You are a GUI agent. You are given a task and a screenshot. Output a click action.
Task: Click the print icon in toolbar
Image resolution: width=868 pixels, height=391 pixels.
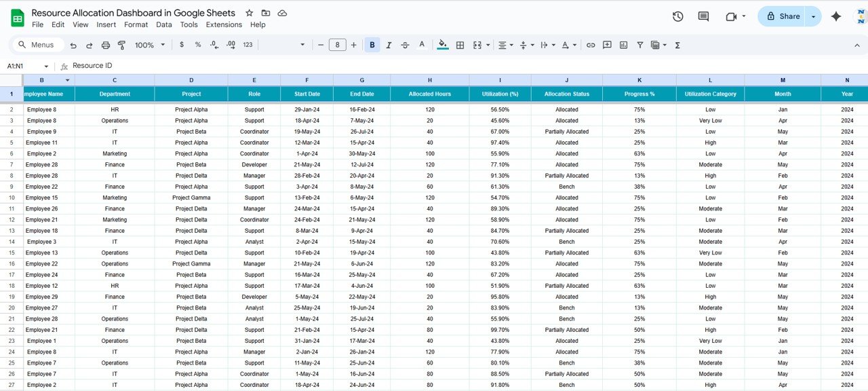click(x=106, y=45)
